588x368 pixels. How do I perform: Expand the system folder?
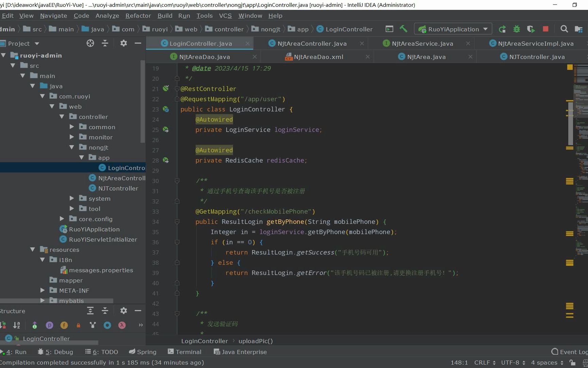pos(72,198)
